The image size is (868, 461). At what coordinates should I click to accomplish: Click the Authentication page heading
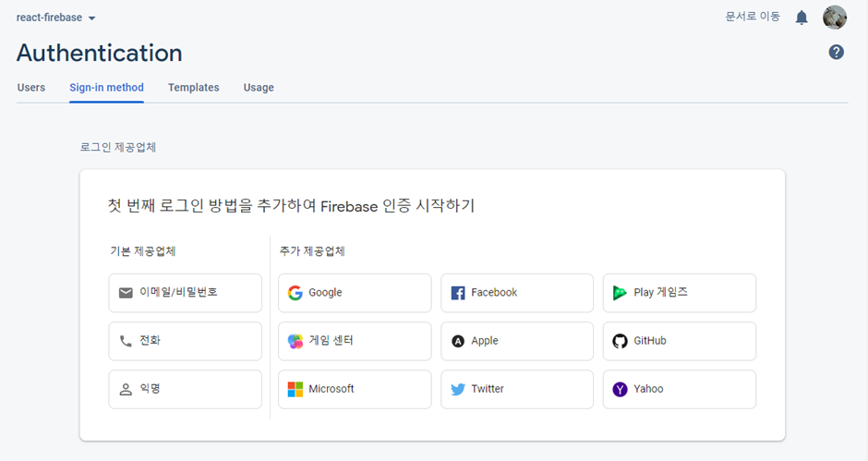tap(99, 54)
